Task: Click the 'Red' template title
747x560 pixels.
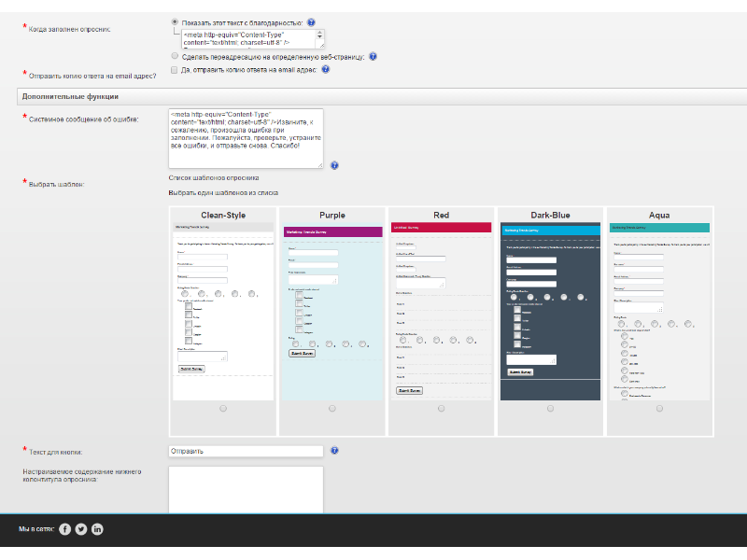Action: click(441, 216)
